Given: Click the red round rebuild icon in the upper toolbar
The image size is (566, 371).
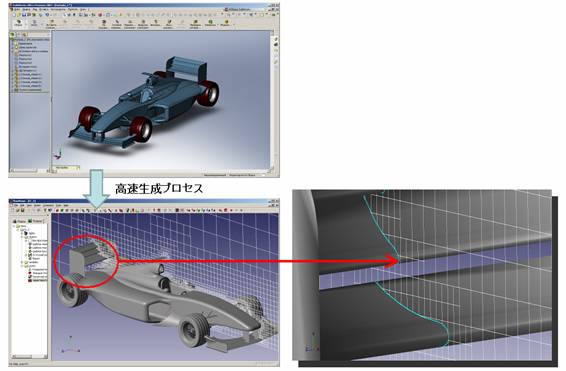Looking at the screenshot, I should pyautogui.click(x=100, y=15).
